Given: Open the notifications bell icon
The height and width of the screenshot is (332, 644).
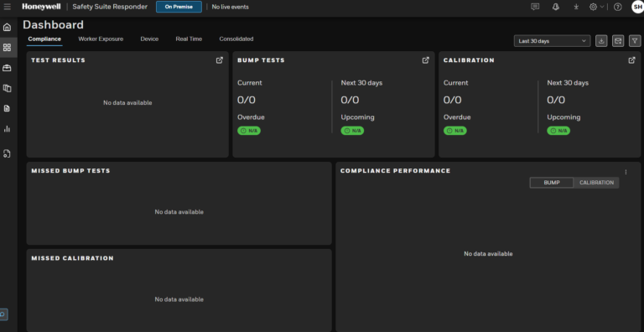Looking at the screenshot, I should click(x=556, y=7).
